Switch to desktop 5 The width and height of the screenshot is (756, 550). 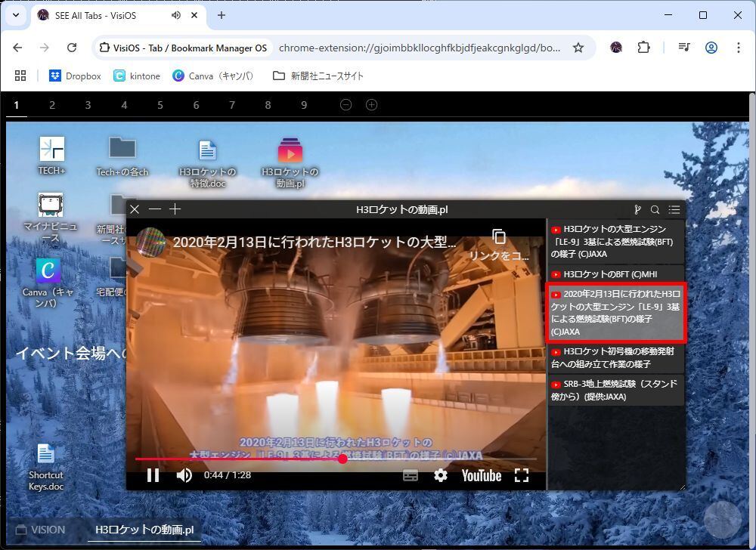click(x=160, y=105)
